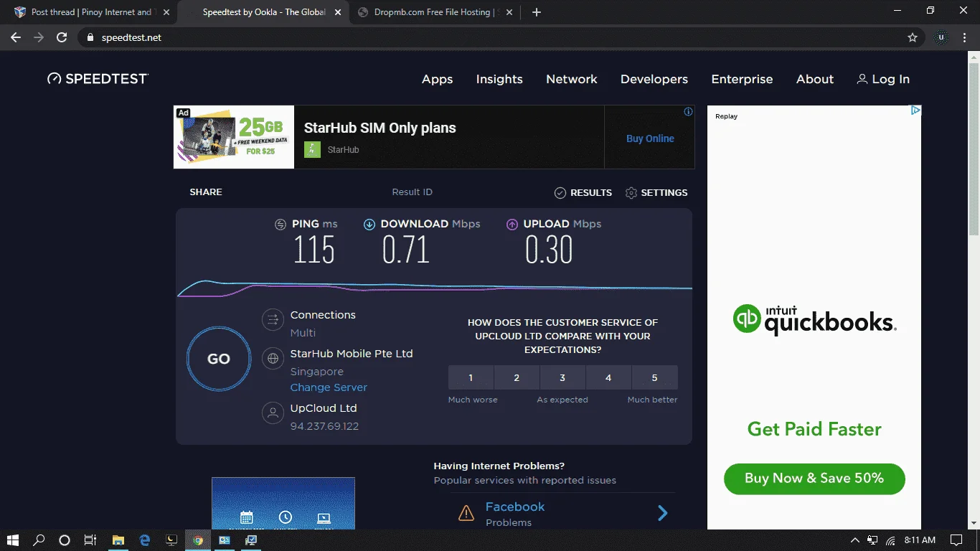Open a new browser tab
980x551 pixels.
tap(537, 12)
